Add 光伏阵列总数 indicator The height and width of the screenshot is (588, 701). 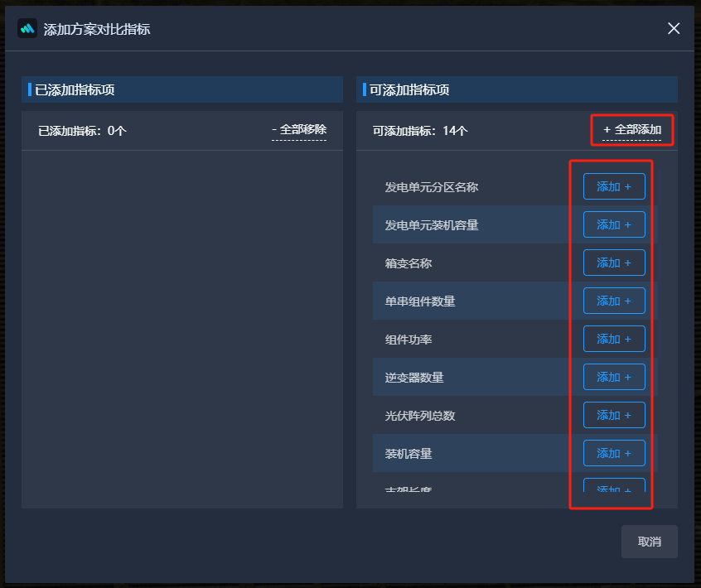[x=614, y=415]
